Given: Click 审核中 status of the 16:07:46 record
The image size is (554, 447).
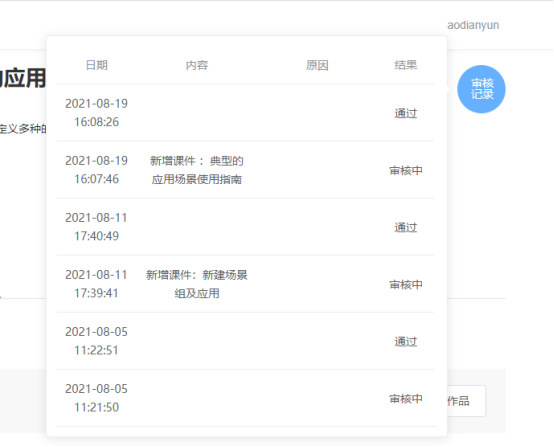Looking at the screenshot, I should [406, 171].
